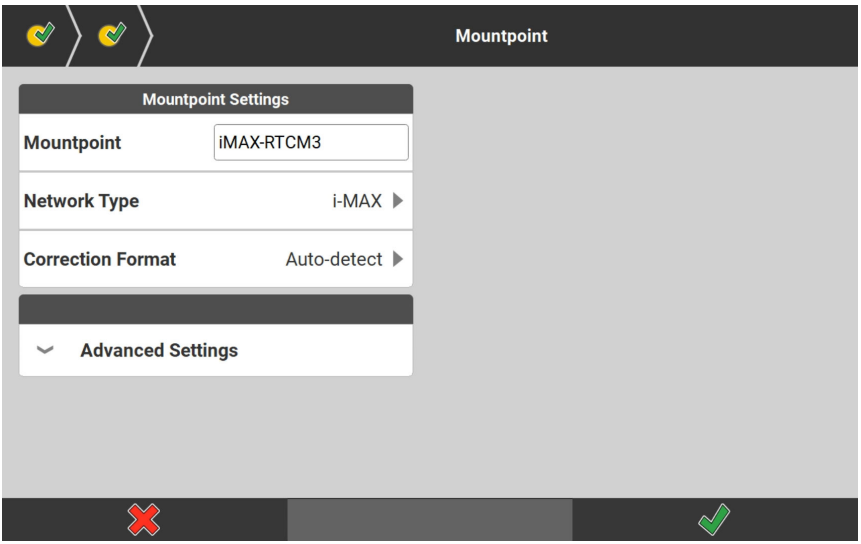Click the Correction Format label text
Screen dimensions: 861x544
click(x=100, y=260)
